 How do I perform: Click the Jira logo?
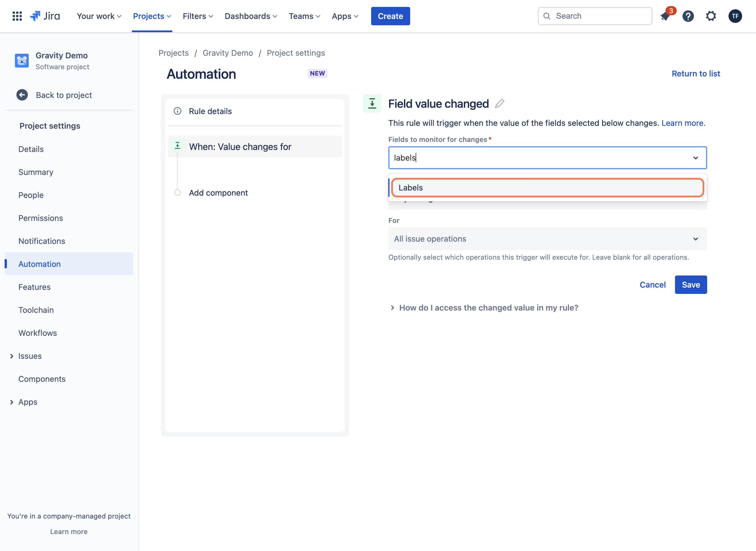pos(45,16)
